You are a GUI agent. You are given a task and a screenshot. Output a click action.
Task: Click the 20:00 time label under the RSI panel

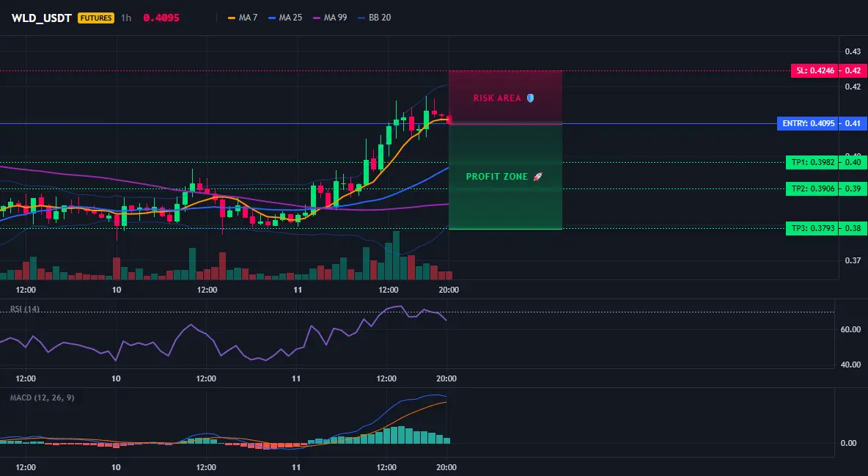coord(446,378)
